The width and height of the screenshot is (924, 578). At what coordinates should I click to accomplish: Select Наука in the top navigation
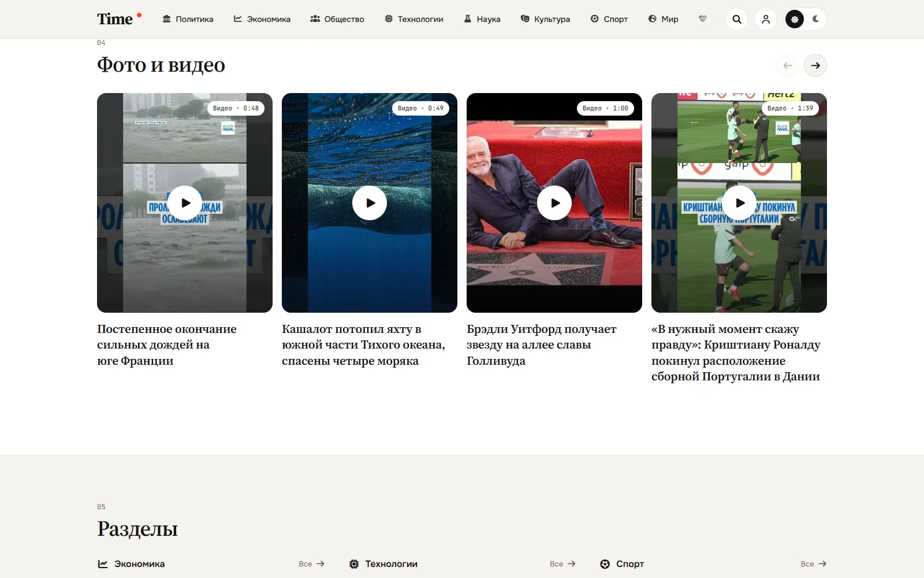click(x=482, y=19)
